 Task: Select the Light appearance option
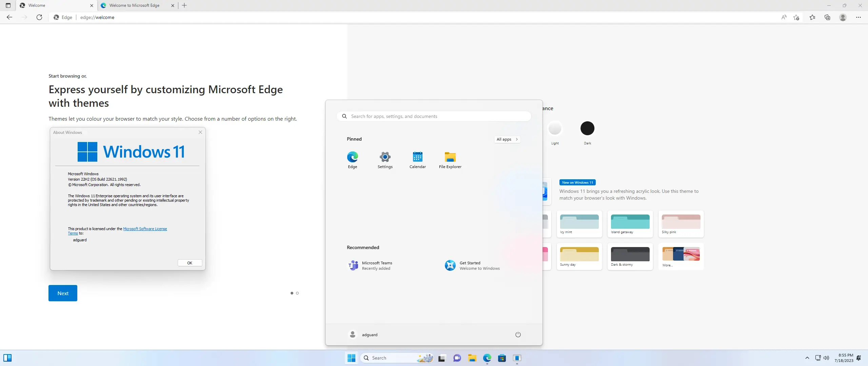coord(555,128)
